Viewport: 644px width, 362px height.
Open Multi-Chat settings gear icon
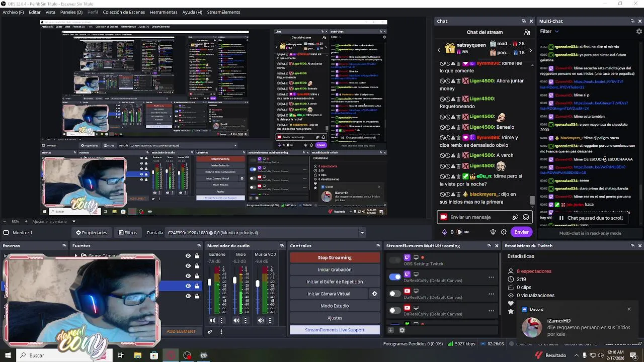tap(639, 31)
